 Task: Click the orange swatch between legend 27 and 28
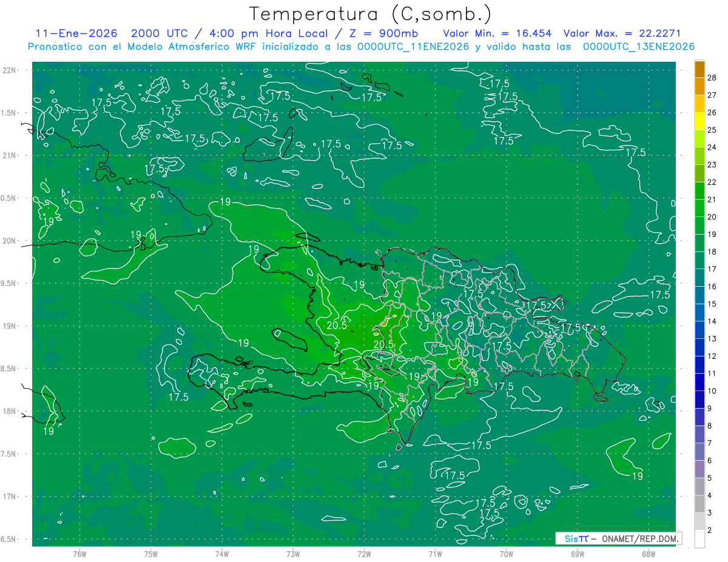[x=699, y=86]
